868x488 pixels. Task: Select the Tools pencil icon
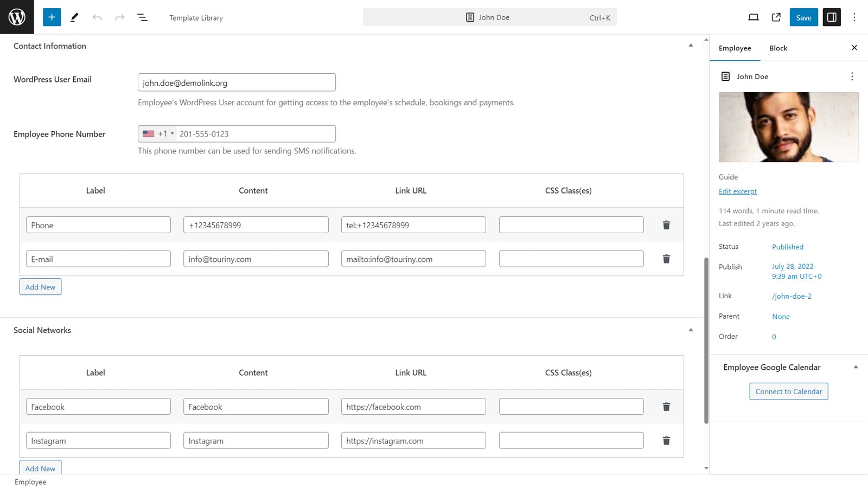point(74,17)
